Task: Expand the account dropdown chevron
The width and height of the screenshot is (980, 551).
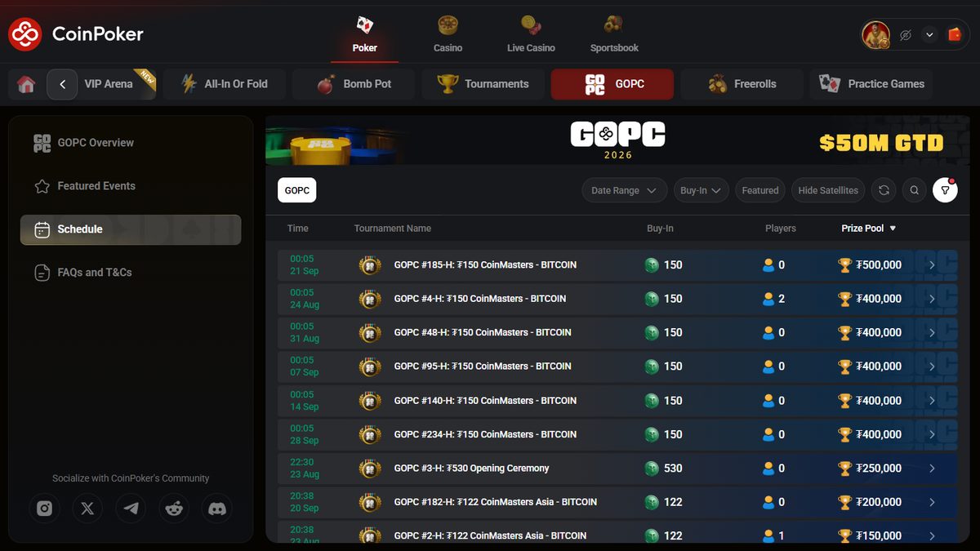Action: (x=929, y=35)
